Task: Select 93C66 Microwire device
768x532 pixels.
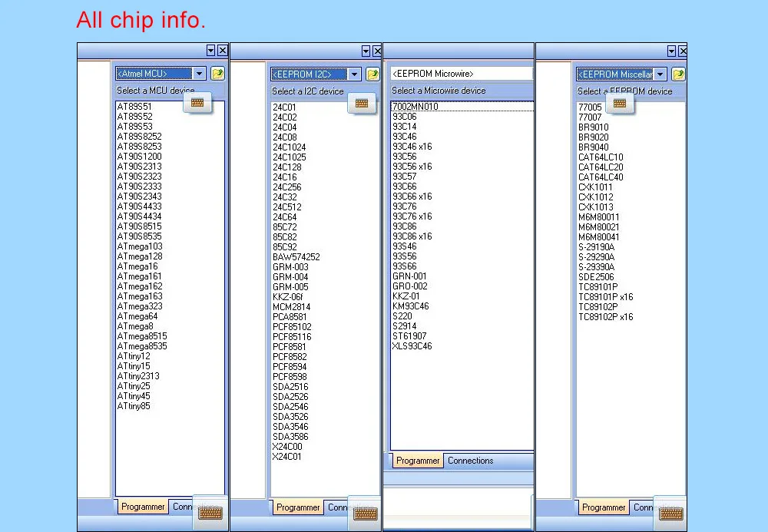Action: (405, 186)
